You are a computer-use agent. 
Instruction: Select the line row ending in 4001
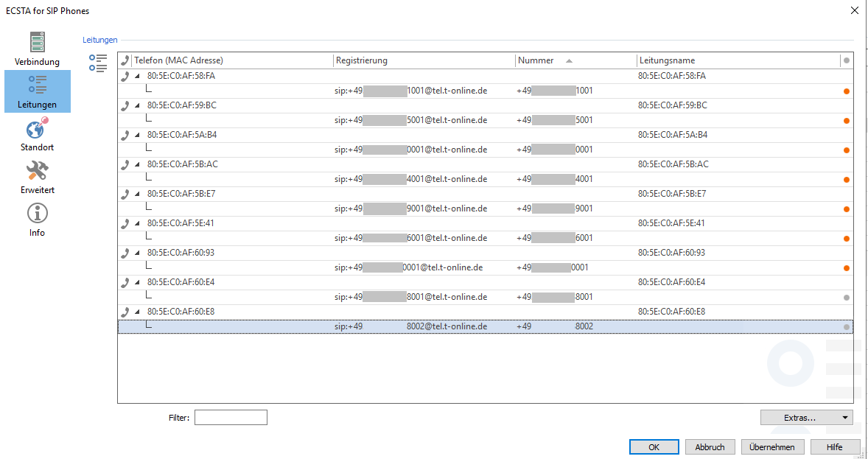pyautogui.click(x=485, y=179)
